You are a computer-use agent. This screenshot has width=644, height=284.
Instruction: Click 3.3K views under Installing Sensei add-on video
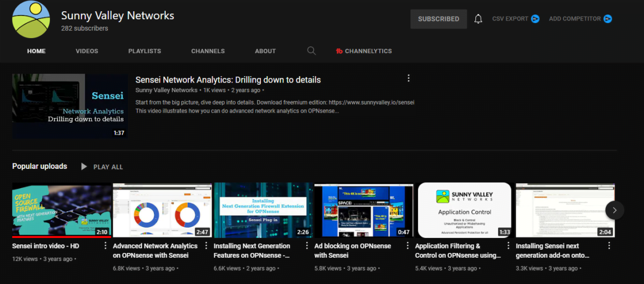[x=530, y=268]
